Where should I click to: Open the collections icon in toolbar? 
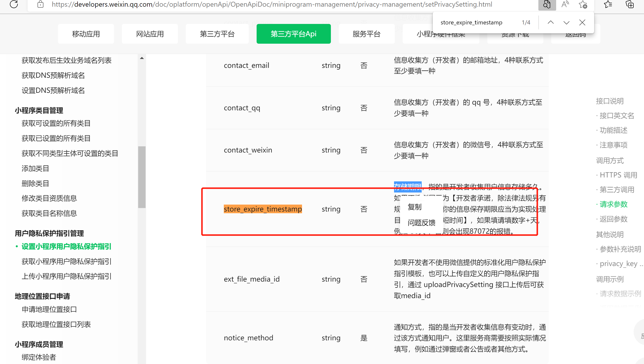tap(629, 4)
